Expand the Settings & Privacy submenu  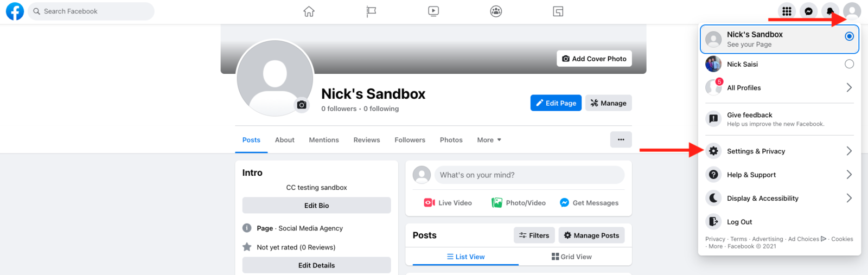tap(779, 151)
